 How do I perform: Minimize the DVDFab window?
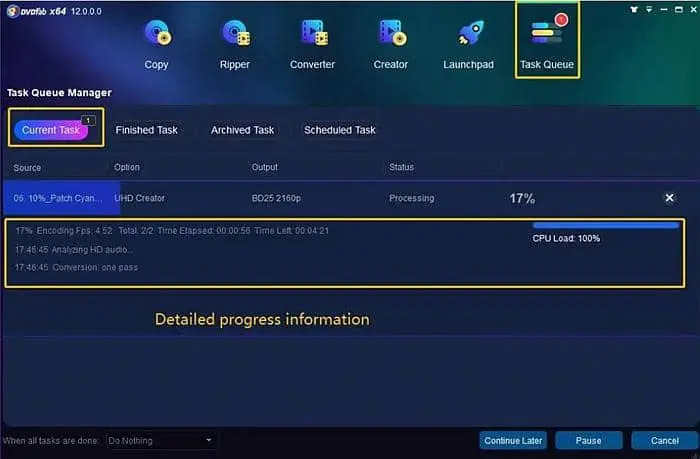(x=664, y=9)
